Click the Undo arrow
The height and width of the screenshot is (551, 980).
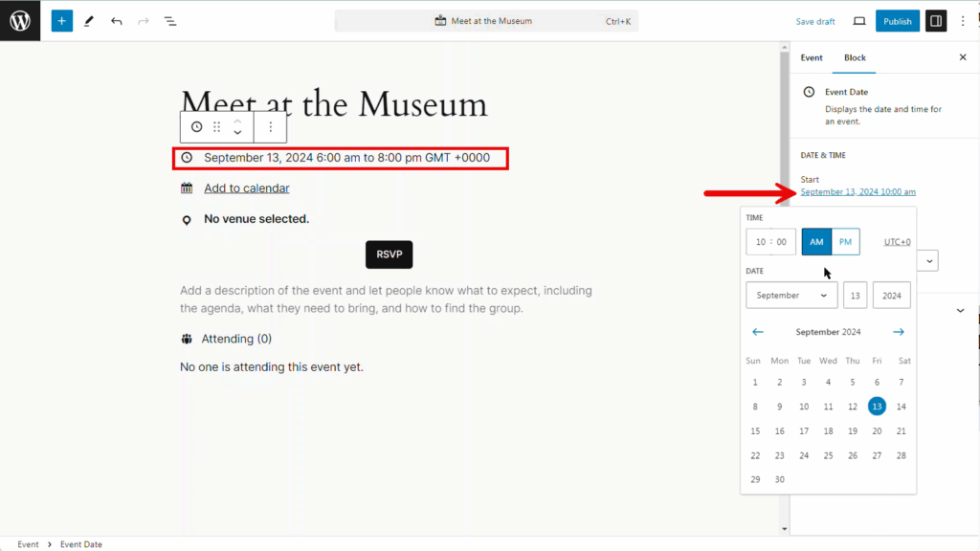(116, 21)
